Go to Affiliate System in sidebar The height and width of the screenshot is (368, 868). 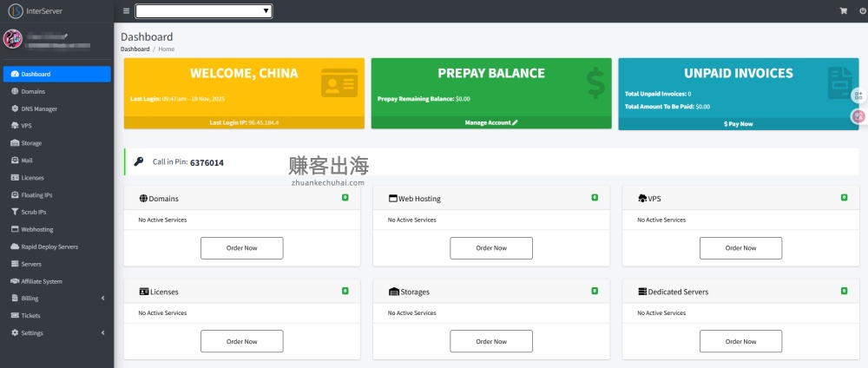pos(41,281)
